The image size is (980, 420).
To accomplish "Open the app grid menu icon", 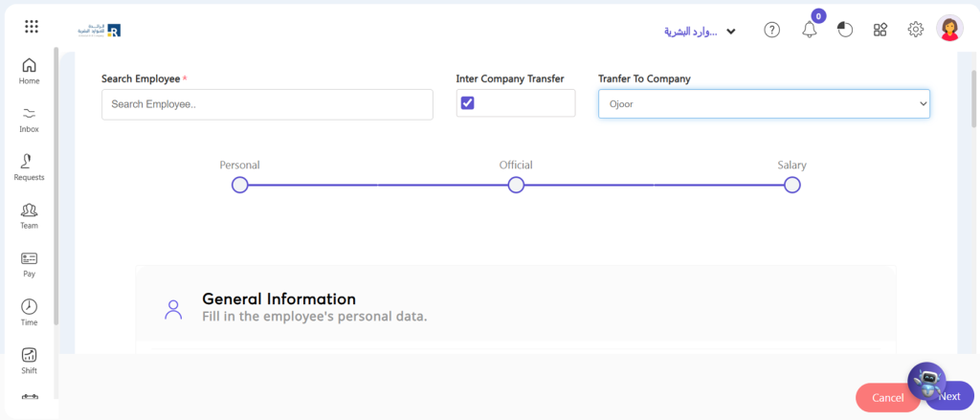I will 32,26.
